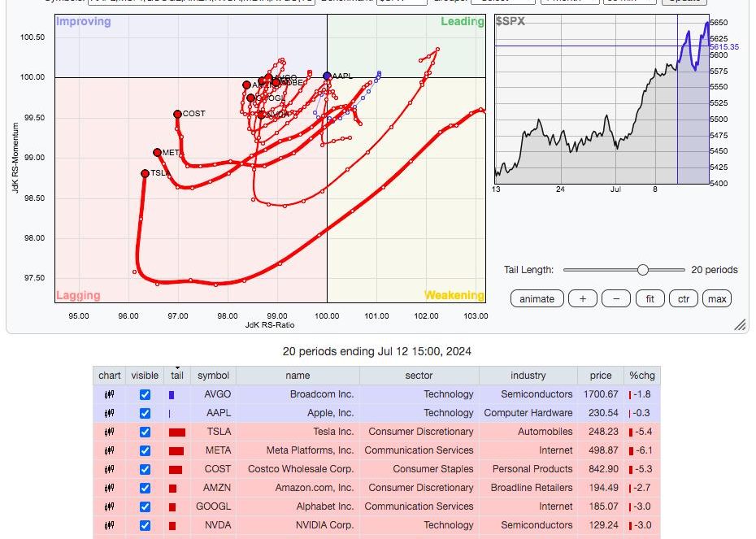This screenshot has width=756, height=539.
Task: Open the chart icon for AVGO
Action: click(110, 394)
